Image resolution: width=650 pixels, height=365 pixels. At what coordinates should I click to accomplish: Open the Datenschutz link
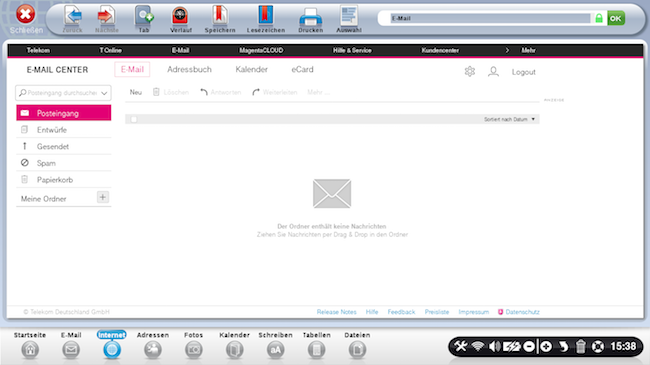[522, 312]
